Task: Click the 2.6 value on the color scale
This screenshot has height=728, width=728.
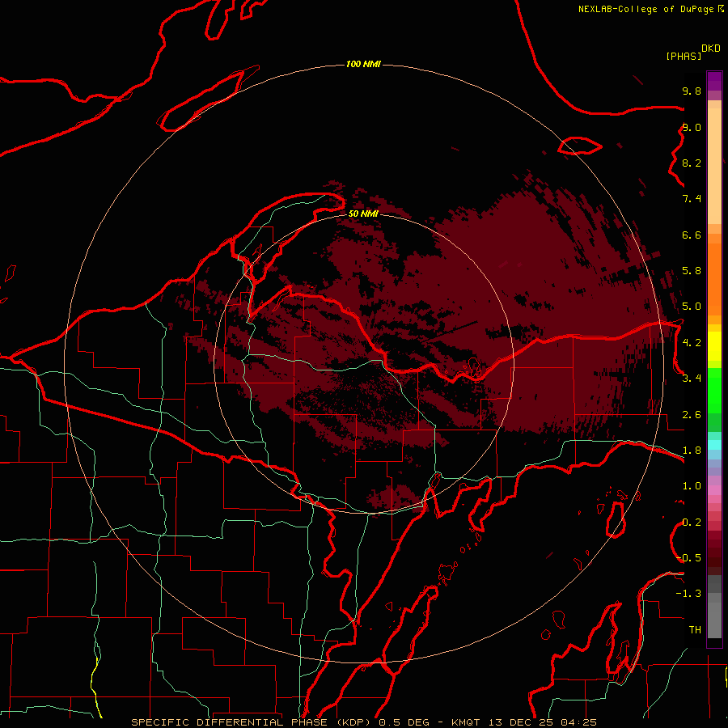Action: coord(692,415)
